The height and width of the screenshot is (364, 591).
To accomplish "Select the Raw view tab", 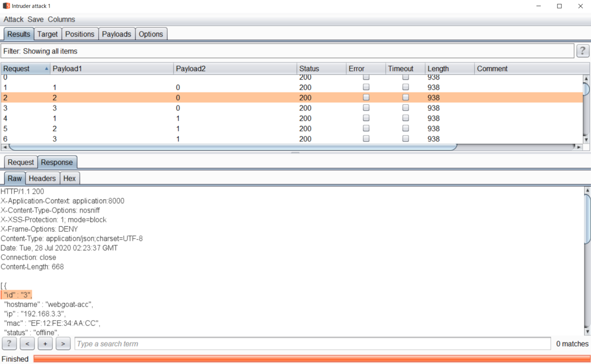I will pos(15,178).
